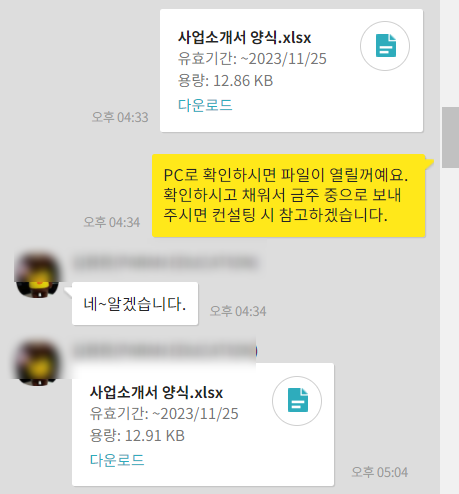The image size is (459, 494).
Task: Click the 용량: 12.86 KB size text
Action: (x=225, y=81)
